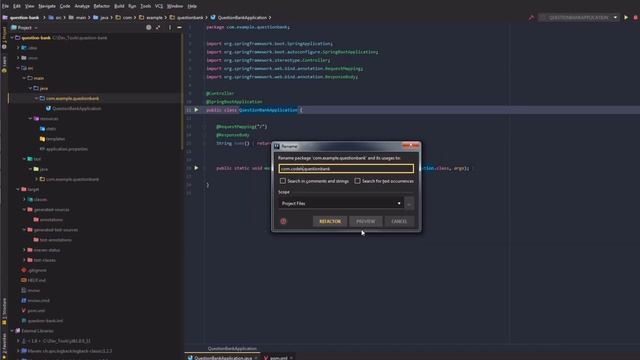
Task: Open Project panel options kebab icon
Action: click(170, 27)
